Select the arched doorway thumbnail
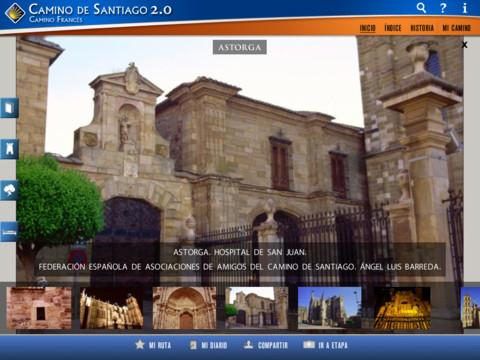Viewport: 480px width, 360px height. tap(184, 308)
